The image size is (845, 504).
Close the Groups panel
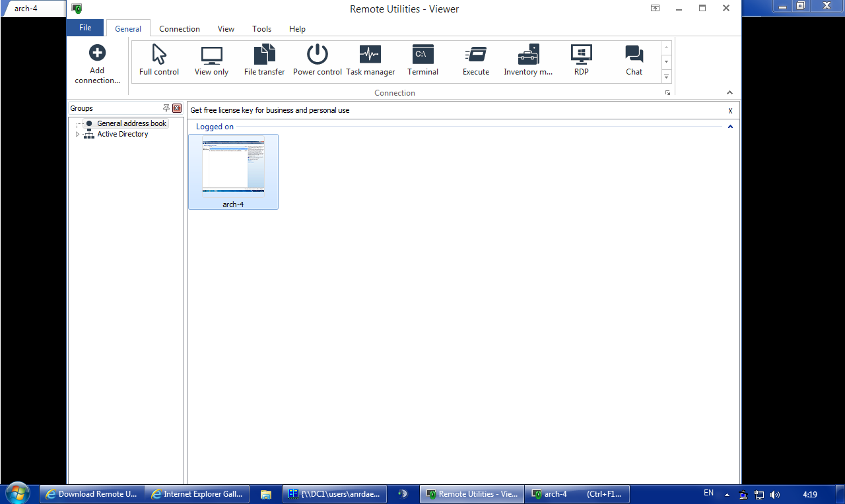[177, 108]
